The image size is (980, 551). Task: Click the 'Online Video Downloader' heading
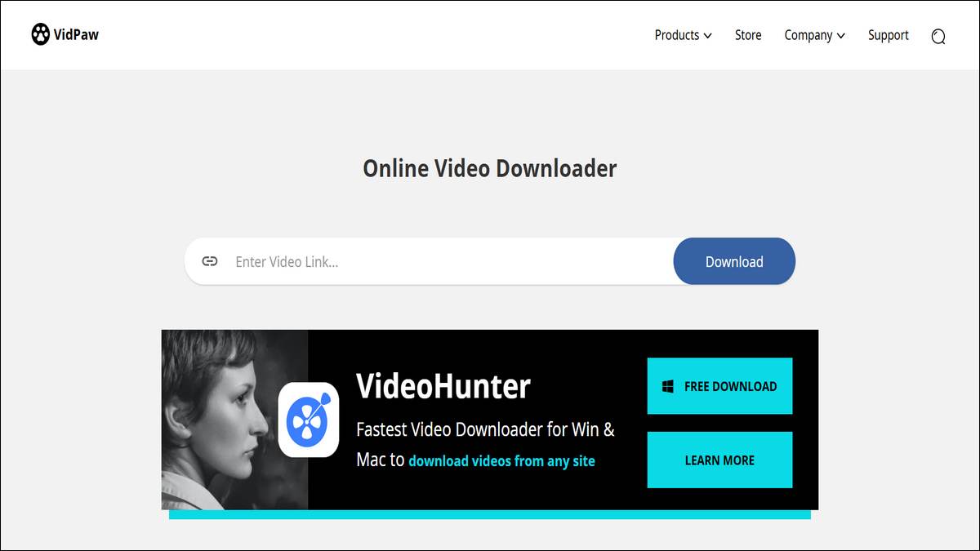[490, 168]
